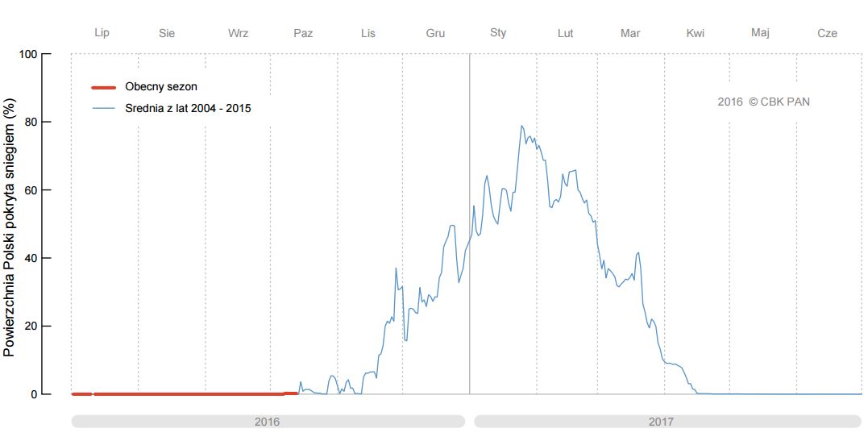868x441 pixels.
Task: Select the Obecny sezon legend label
Action: pos(161,87)
